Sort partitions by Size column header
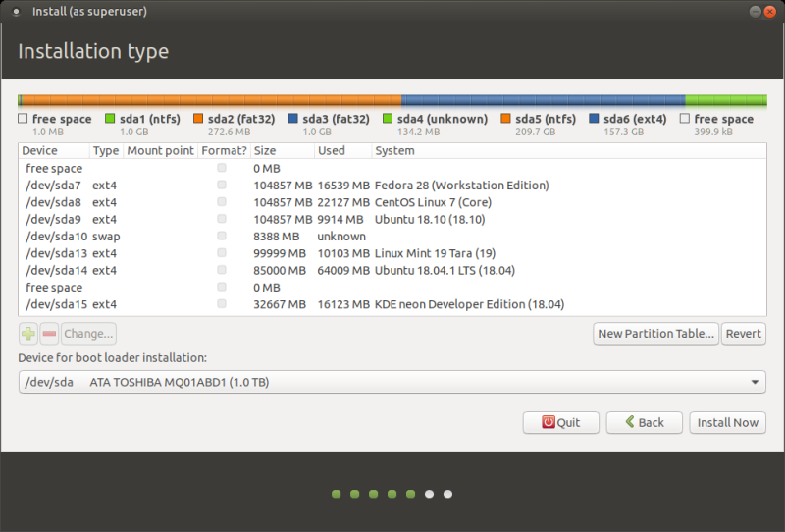Viewport: 785px width, 532px height. pyautogui.click(x=265, y=151)
